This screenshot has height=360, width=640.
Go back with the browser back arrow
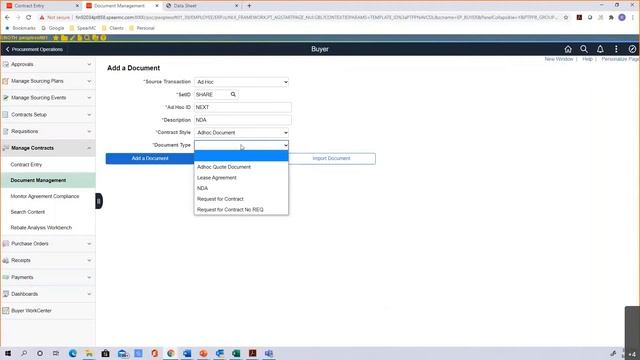point(7,18)
